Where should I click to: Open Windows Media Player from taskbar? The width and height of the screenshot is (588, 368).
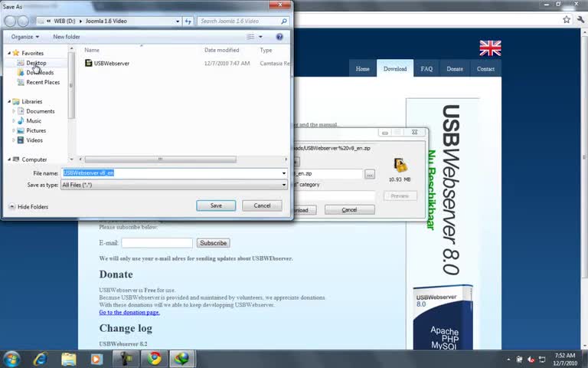pyautogui.click(x=96, y=359)
